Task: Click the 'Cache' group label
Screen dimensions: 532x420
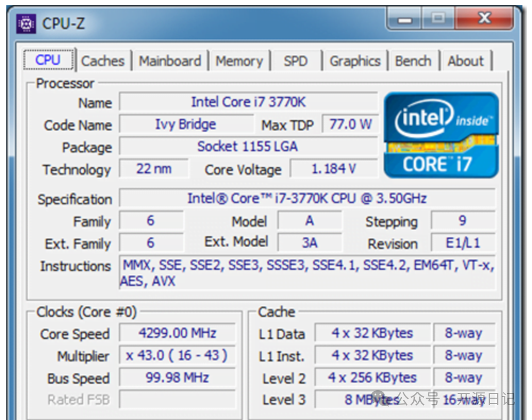Action: tap(277, 312)
